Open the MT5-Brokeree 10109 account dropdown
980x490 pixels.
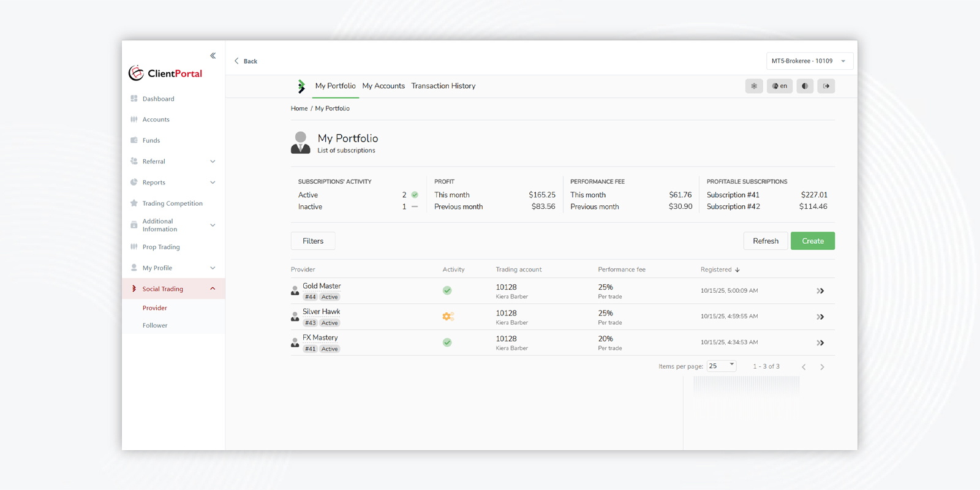809,61
